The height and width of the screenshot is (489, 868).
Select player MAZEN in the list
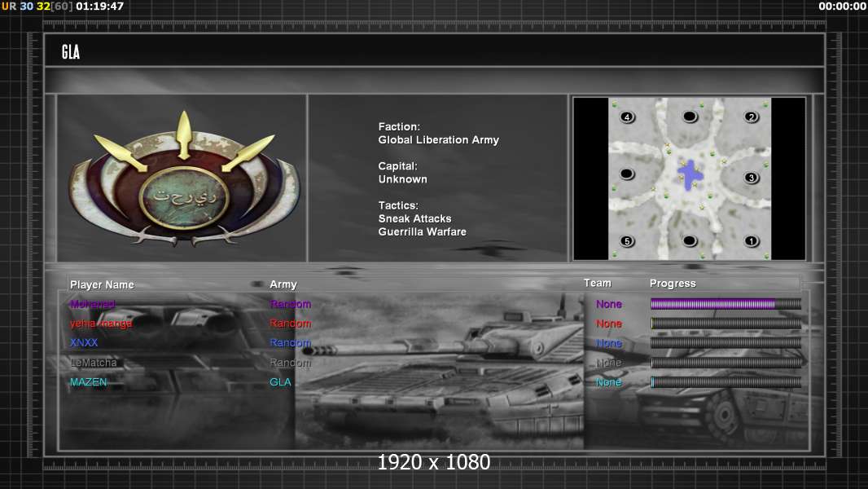point(88,382)
